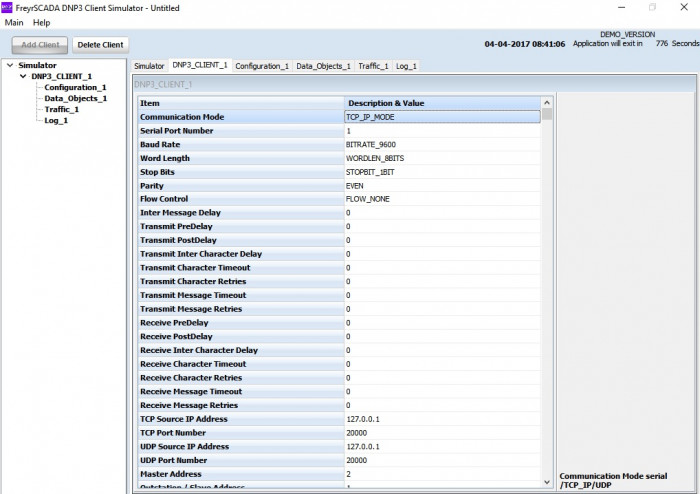
Task: Click the date-time text 04-04-2017 08:41:06
Action: tap(525, 44)
